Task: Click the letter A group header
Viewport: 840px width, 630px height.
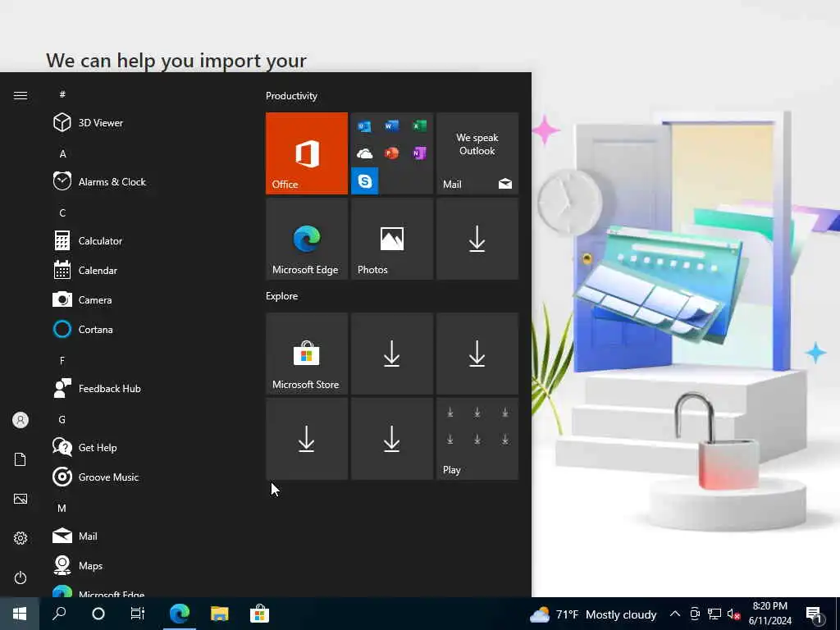Action: point(62,153)
